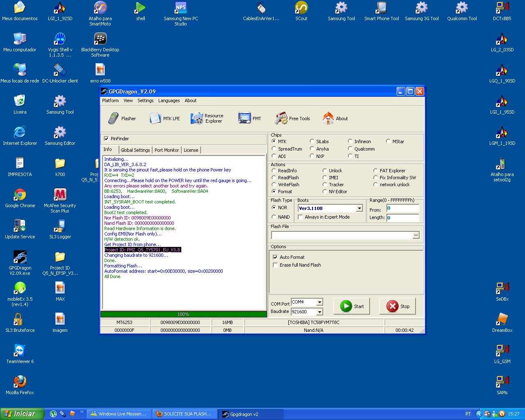The width and height of the screenshot is (525, 420).
Task: Expand the Boots version dropdown
Action: (359, 208)
